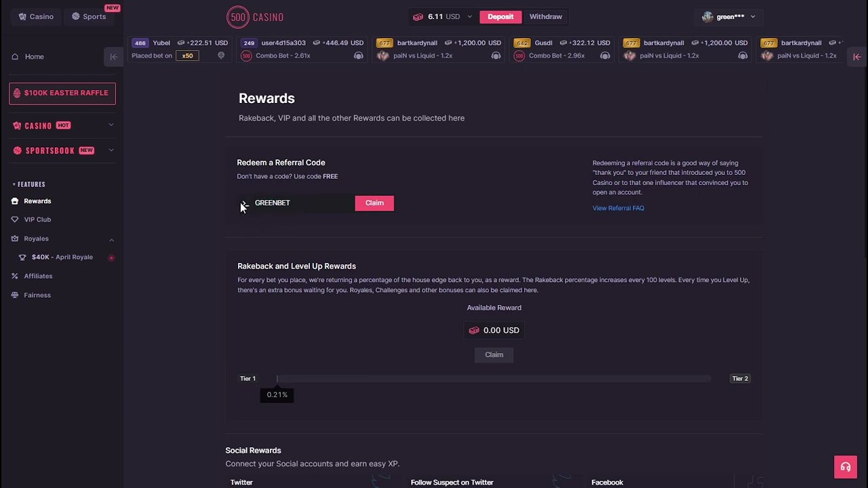
Task: Claim the GREENBET referral code
Action: pyautogui.click(x=374, y=203)
